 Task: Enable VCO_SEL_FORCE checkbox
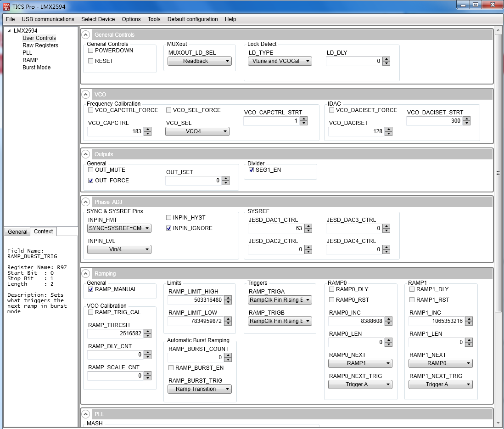coord(169,110)
